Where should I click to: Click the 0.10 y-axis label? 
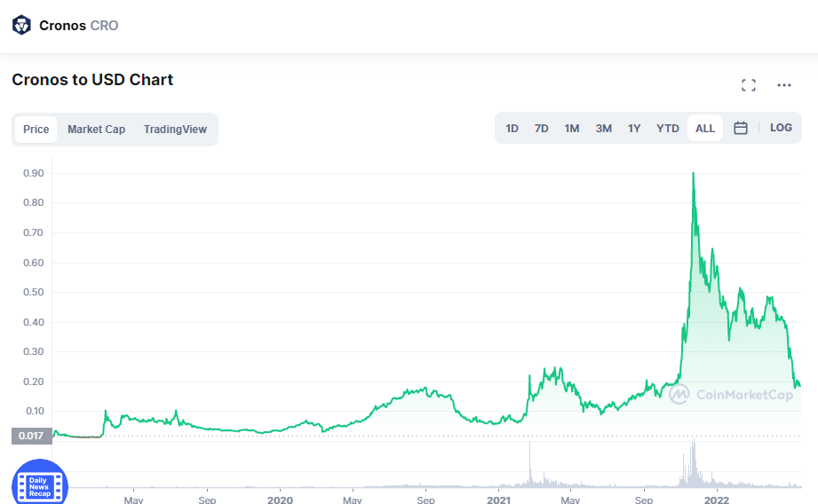click(35, 411)
